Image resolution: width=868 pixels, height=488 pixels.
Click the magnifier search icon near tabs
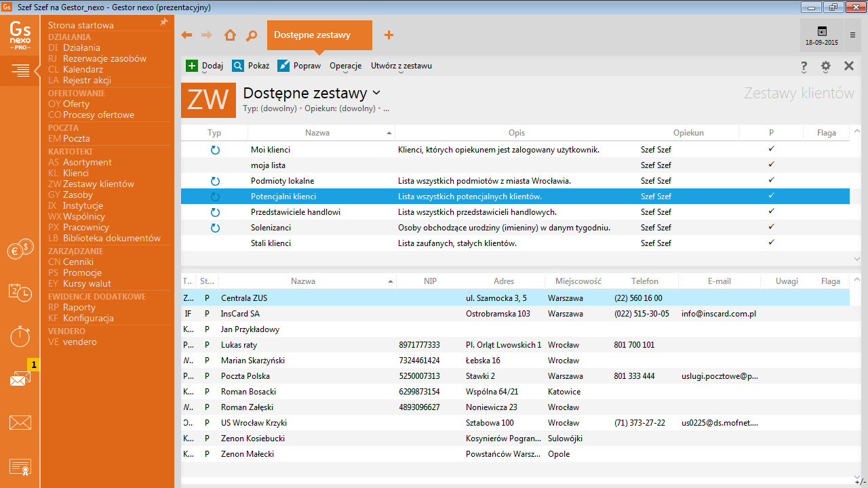(x=252, y=35)
